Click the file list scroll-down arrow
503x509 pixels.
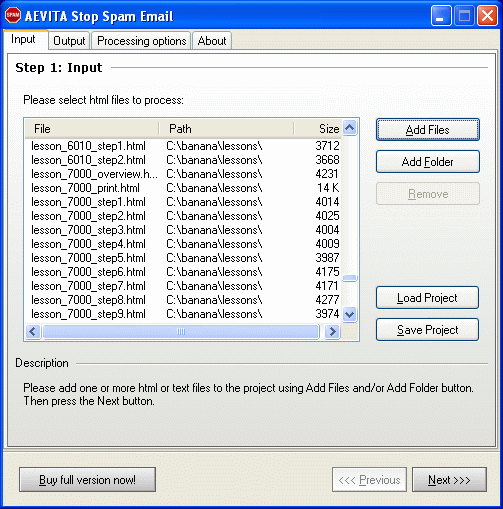click(349, 314)
